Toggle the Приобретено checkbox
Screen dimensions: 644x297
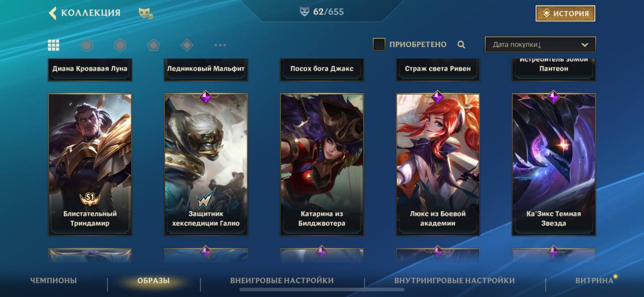(379, 44)
